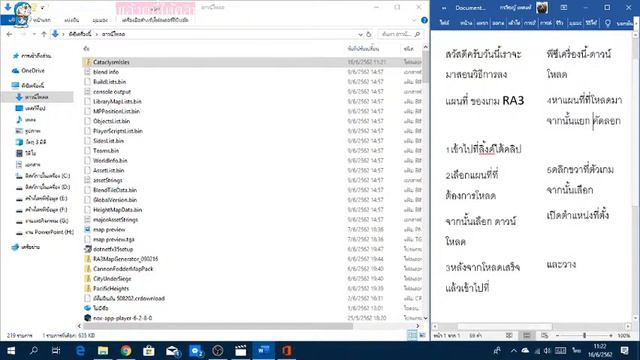Viewport: 640px width, 360px height.
Task: Open the Office app on the taskbar
Action: coord(287,351)
